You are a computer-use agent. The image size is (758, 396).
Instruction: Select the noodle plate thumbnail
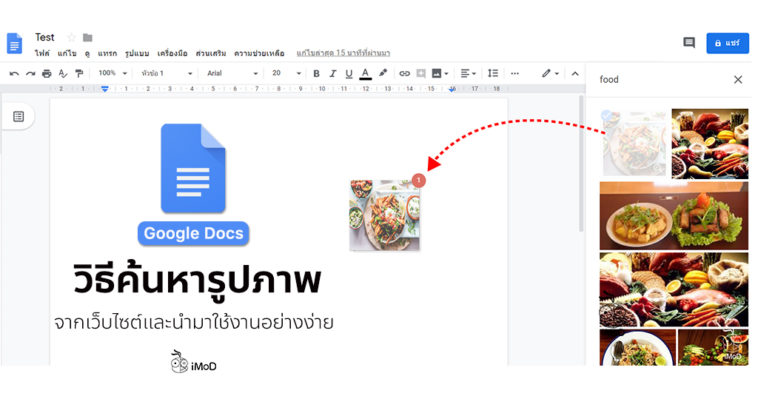[638, 348]
